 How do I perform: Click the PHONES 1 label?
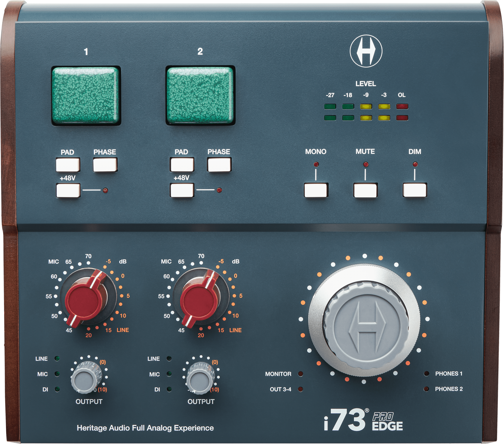pyautogui.click(x=448, y=374)
